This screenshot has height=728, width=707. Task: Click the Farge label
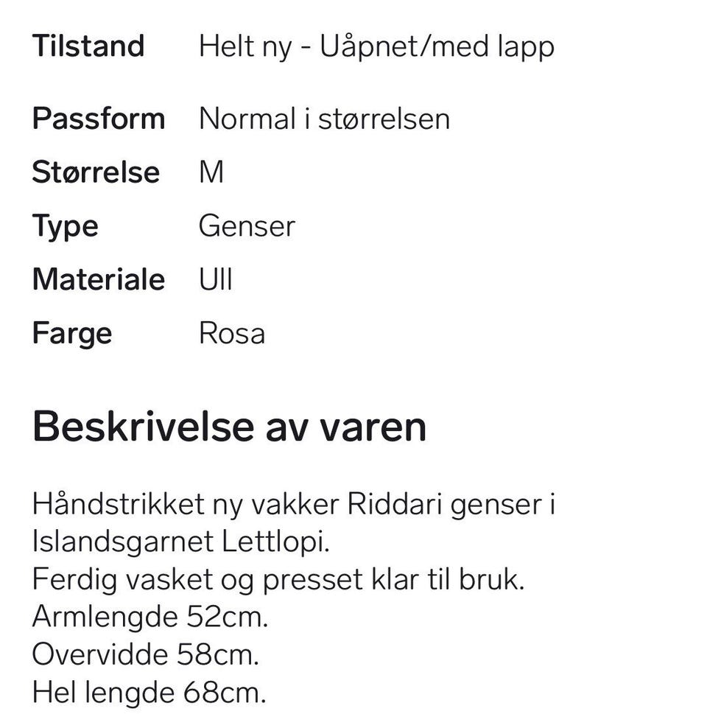[72, 335]
